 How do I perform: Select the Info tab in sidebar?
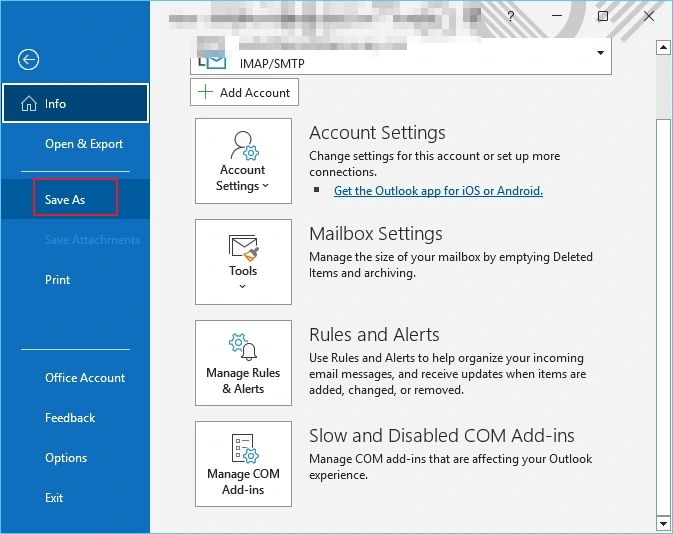coord(76,103)
